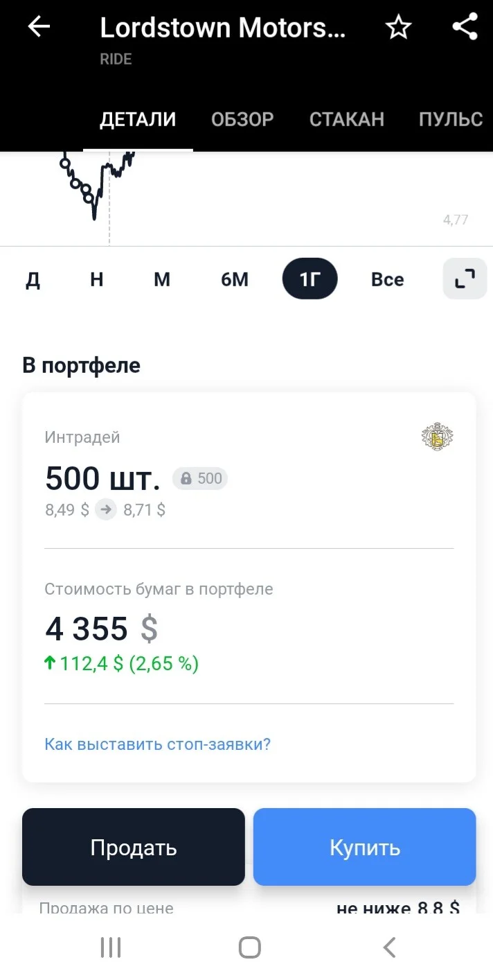Tap the Android home button
This screenshot has height=980, width=493.
[x=249, y=947]
